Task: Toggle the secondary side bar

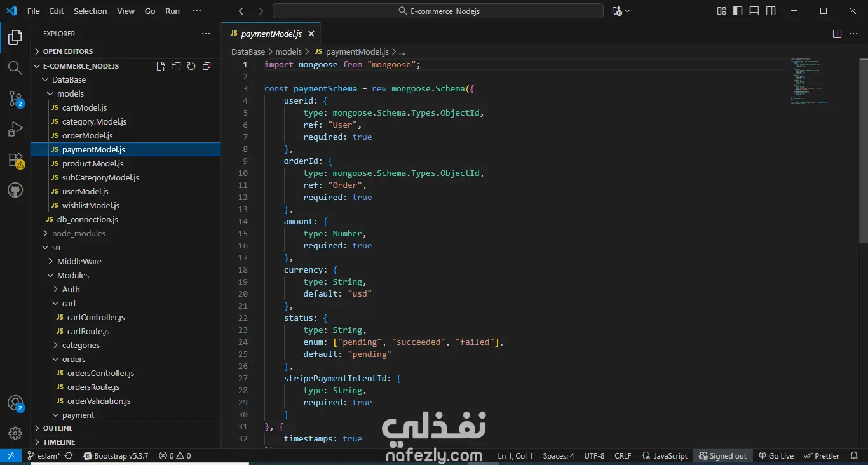Action: (x=771, y=11)
